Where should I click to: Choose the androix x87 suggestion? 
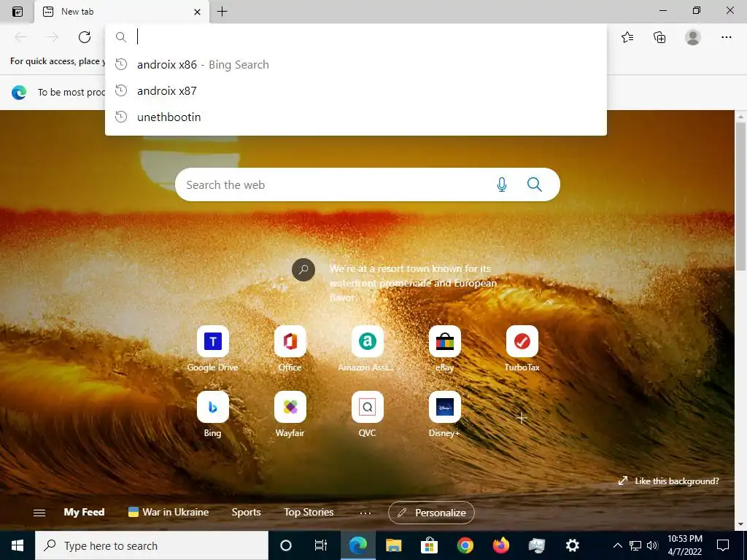tap(355, 91)
